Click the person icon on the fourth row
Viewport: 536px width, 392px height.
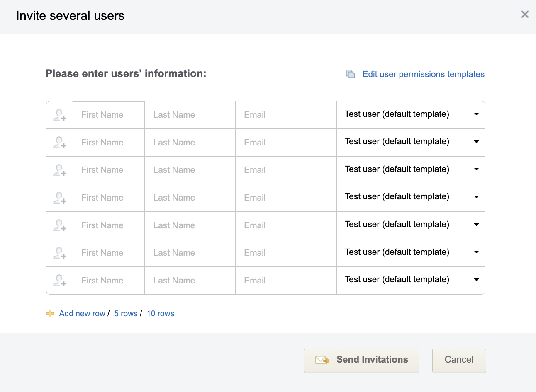click(x=60, y=198)
